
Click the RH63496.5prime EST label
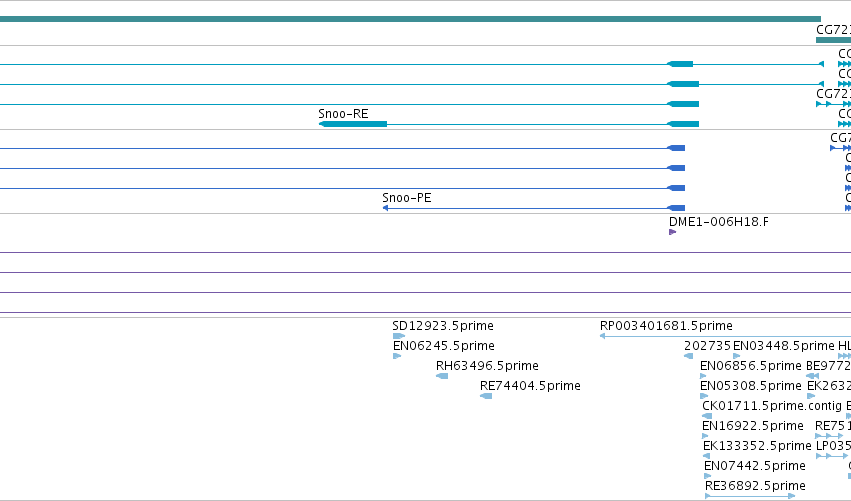point(487,366)
